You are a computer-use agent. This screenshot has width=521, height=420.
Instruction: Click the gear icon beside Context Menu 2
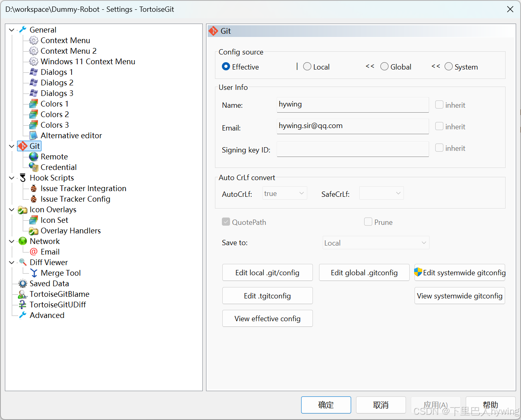pos(34,51)
